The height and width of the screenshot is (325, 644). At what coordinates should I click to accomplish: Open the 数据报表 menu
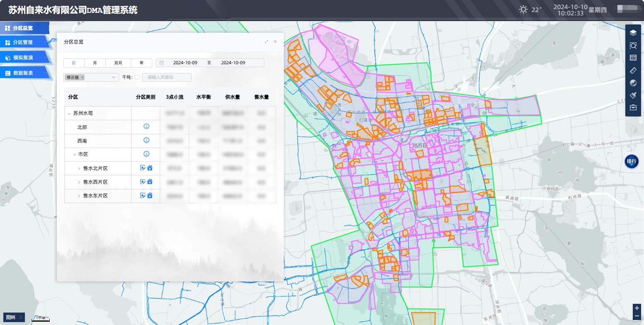pos(23,73)
